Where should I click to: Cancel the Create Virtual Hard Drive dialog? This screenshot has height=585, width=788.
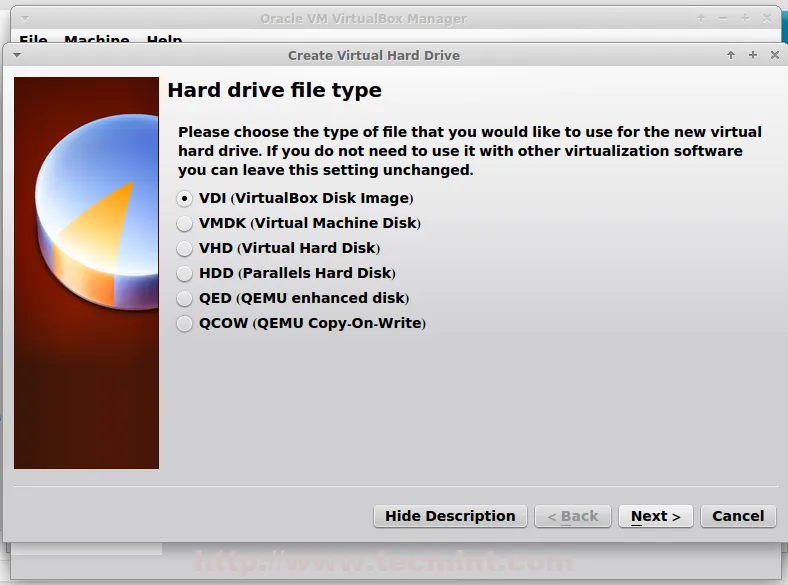coord(738,516)
